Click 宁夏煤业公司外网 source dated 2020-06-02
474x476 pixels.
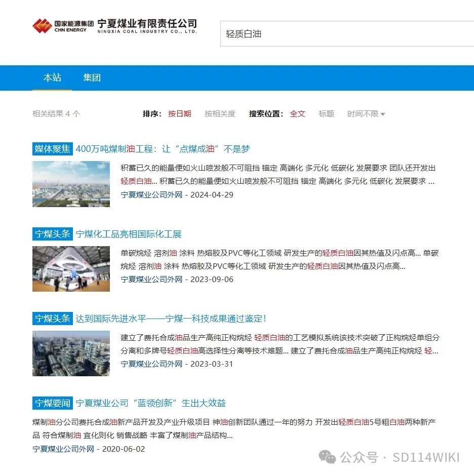[x=63, y=449]
